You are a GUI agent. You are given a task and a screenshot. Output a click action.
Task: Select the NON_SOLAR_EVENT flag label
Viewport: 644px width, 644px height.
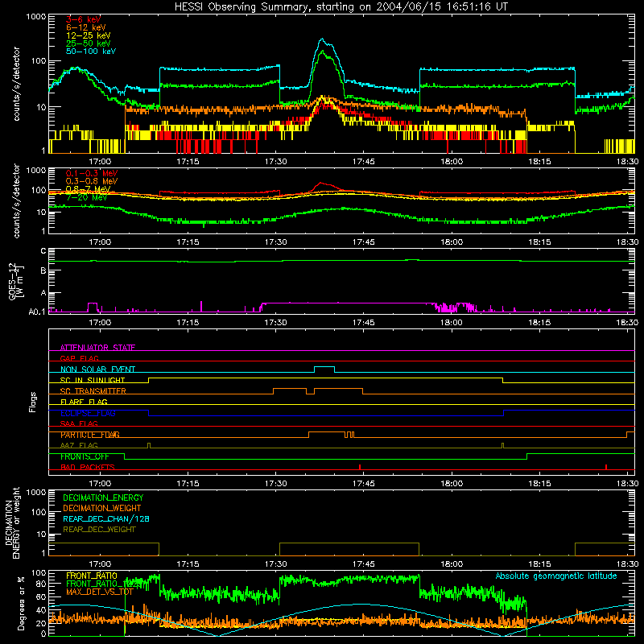point(97,369)
